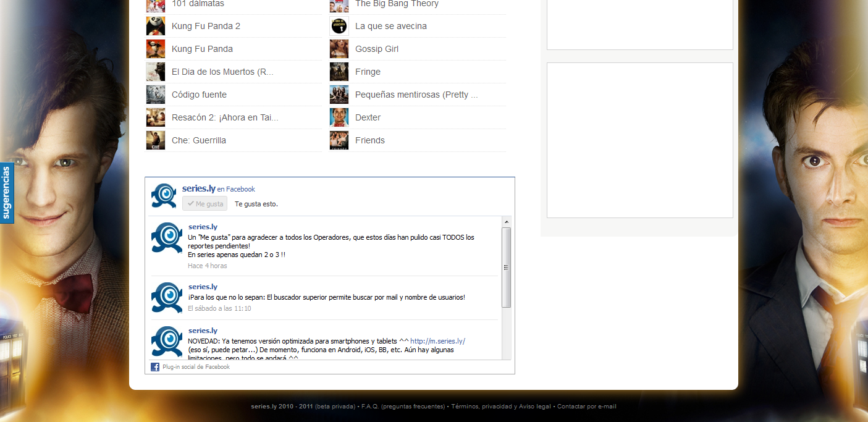868x422 pixels.
Task: Click El Dia de los Muertos thumbnail
Action: point(156,72)
